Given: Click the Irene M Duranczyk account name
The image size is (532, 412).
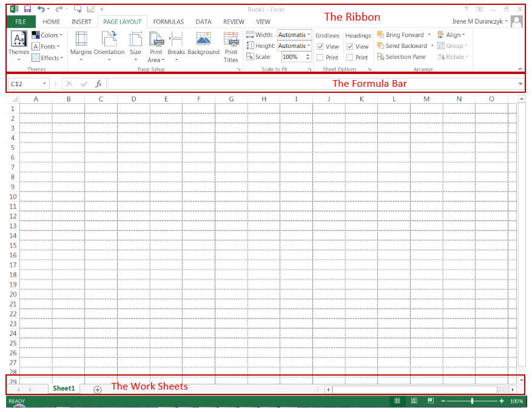Looking at the screenshot, I should click(x=477, y=21).
